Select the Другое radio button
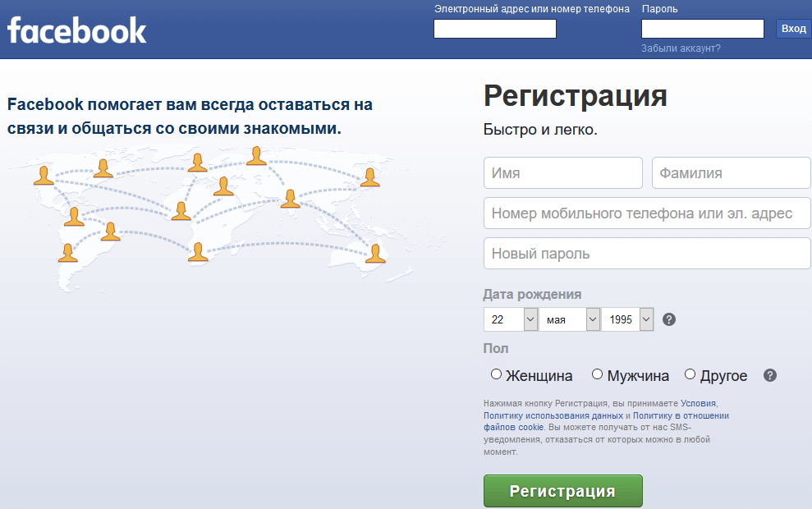Image resolution: width=812 pixels, height=509 pixels. [690, 374]
